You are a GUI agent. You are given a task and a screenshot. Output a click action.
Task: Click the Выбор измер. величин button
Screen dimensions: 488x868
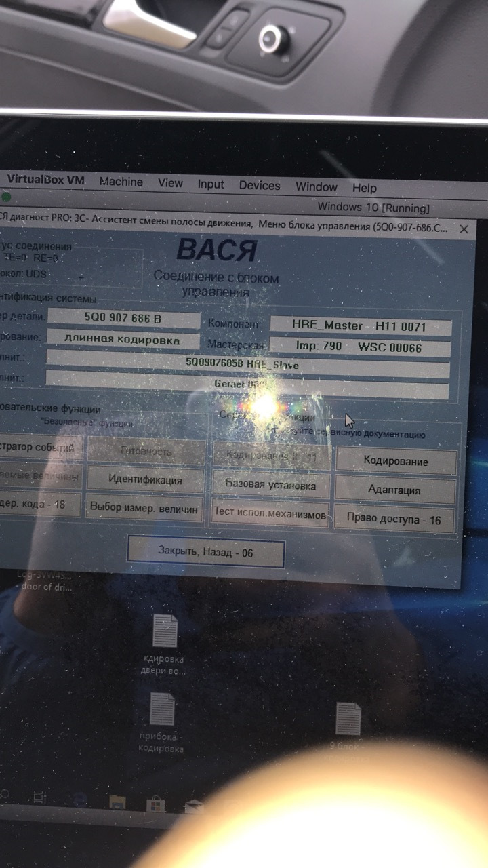click(144, 507)
